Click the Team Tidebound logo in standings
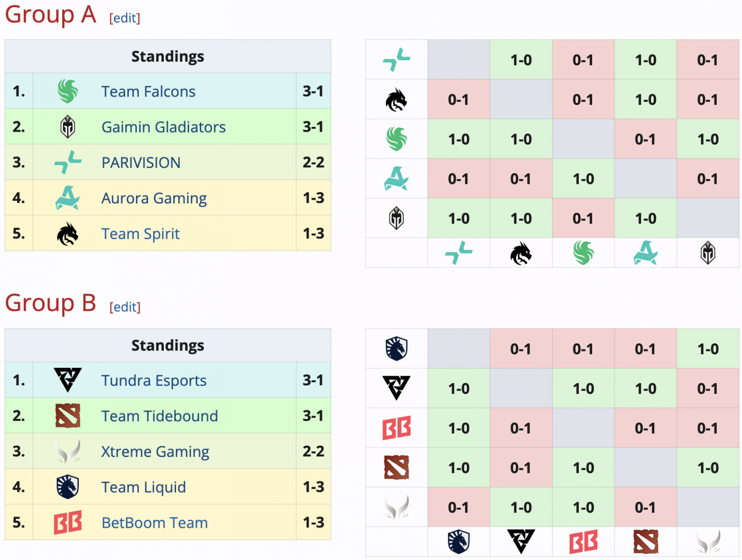 (68, 415)
